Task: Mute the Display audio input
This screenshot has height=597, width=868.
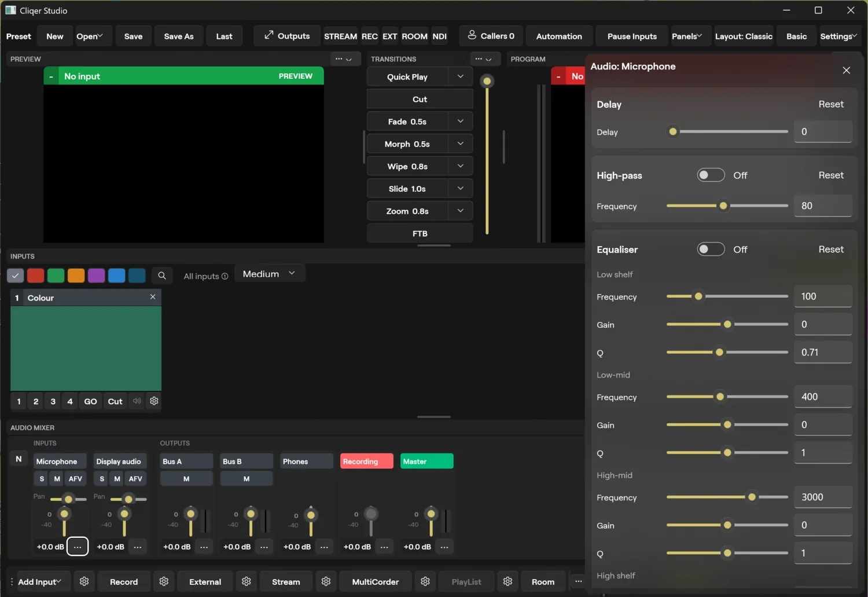Action: coord(117,479)
